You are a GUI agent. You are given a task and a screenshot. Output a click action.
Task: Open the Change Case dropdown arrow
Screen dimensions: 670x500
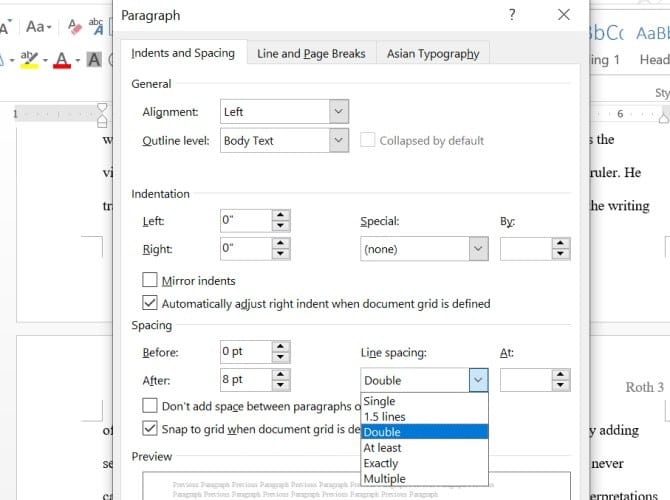[49, 28]
